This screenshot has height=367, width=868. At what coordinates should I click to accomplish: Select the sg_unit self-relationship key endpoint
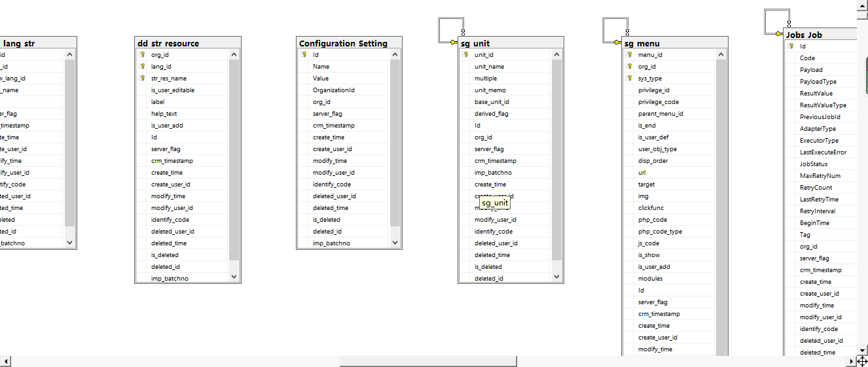click(x=454, y=43)
